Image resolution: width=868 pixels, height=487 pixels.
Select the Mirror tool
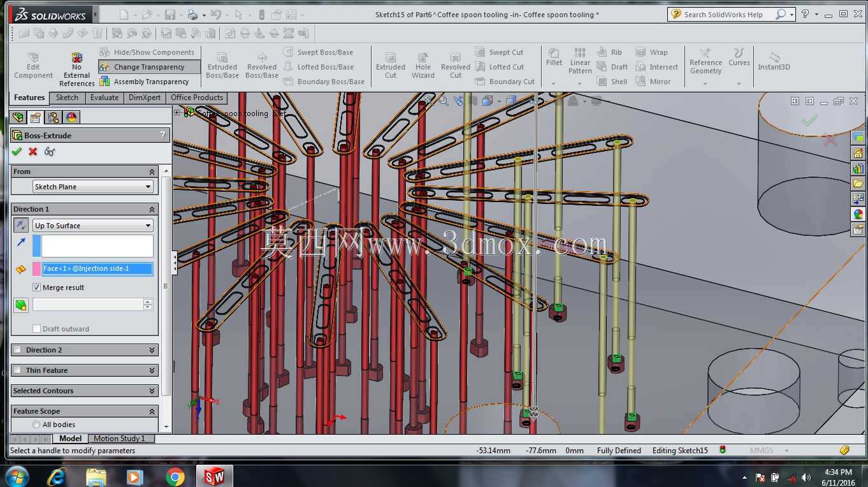click(x=653, y=82)
